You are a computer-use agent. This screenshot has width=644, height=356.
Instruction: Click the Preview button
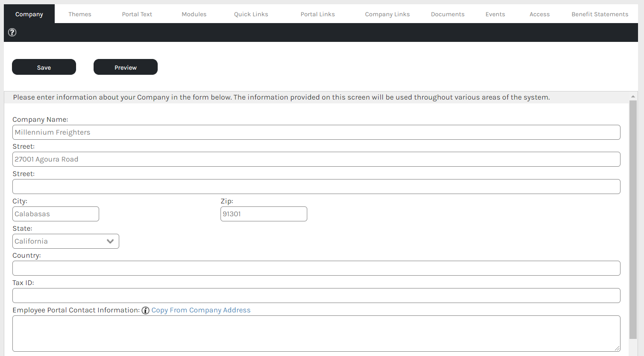point(126,67)
